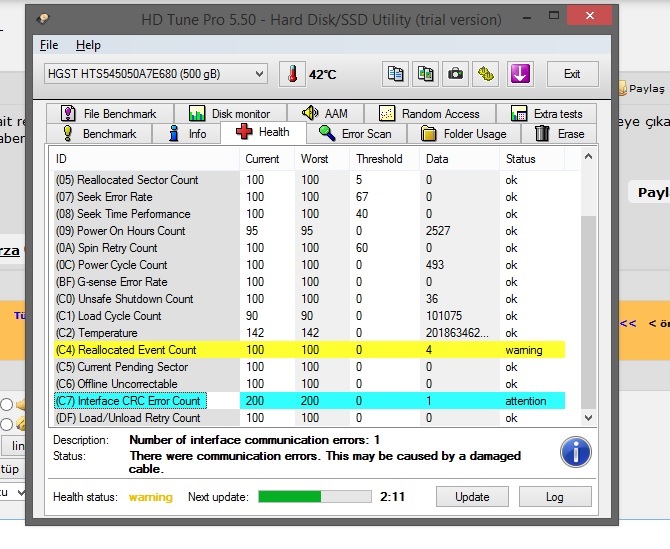
Task: Click the Next update progress bar
Action: [x=315, y=496]
